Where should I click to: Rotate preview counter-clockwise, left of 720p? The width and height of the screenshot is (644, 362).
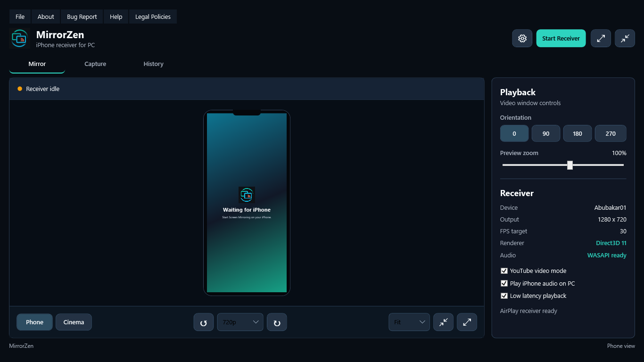tap(204, 322)
